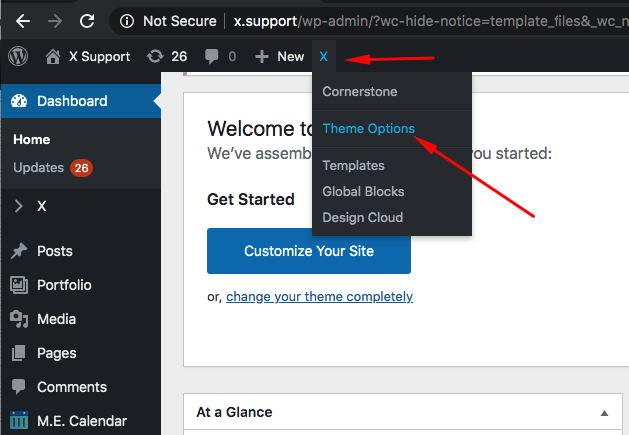Expand the X sidebar section chevron
The image size is (629, 435).
pos(18,206)
